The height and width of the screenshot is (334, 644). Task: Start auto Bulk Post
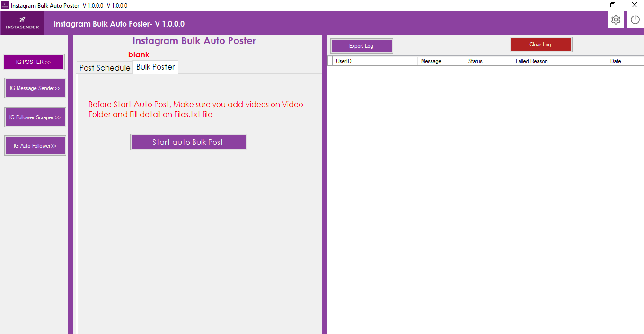[x=188, y=142]
